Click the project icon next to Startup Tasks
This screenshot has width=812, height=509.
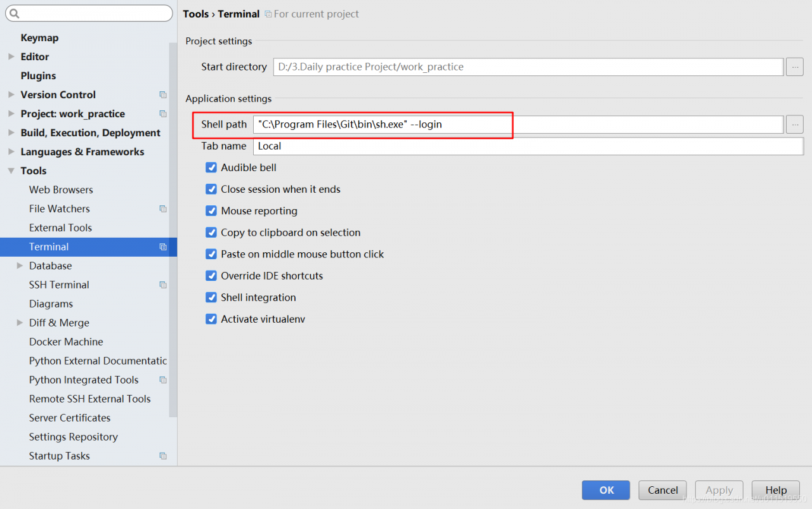point(163,456)
